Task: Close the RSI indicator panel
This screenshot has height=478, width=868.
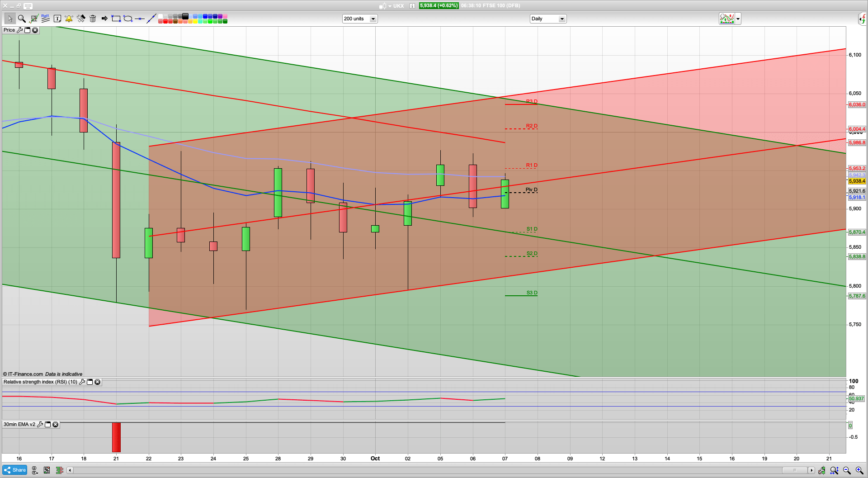Action: click(x=98, y=382)
